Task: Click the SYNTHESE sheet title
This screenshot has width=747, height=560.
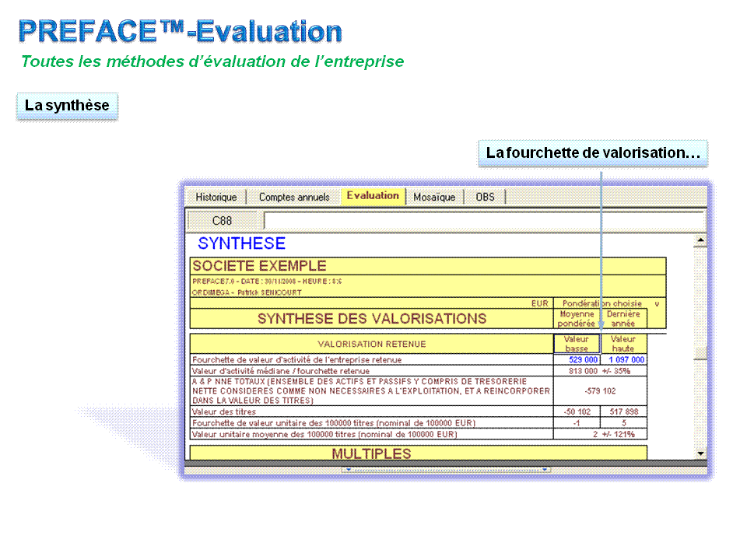Action: (241, 243)
